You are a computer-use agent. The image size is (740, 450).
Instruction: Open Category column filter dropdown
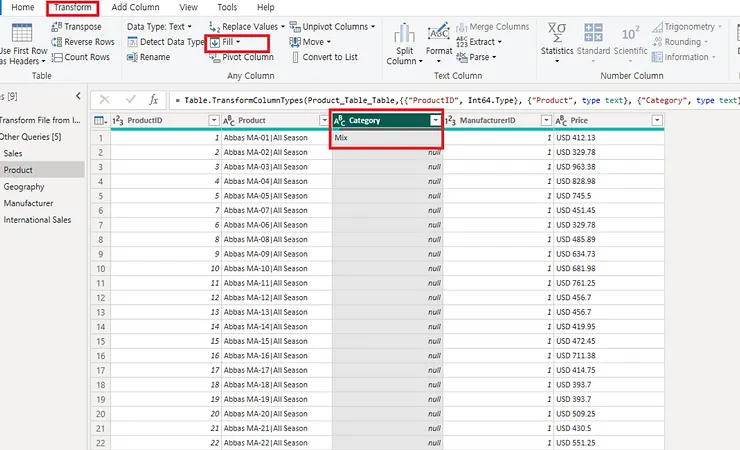[435, 120]
